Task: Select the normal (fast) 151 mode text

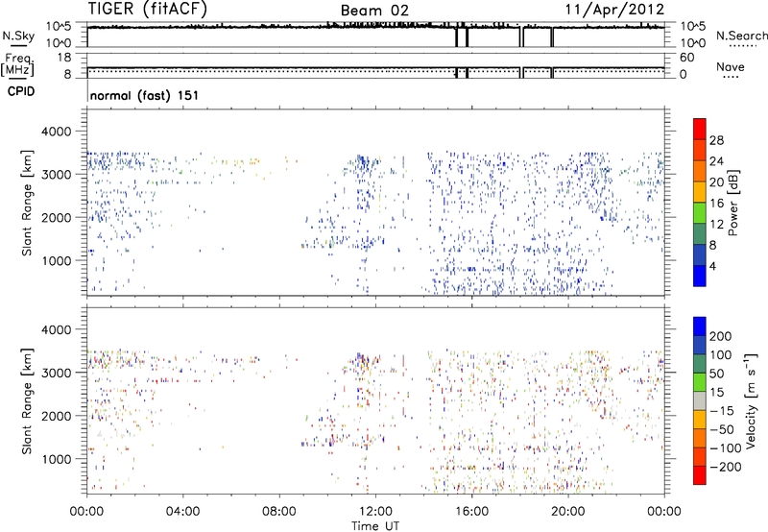Action: point(145,95)
